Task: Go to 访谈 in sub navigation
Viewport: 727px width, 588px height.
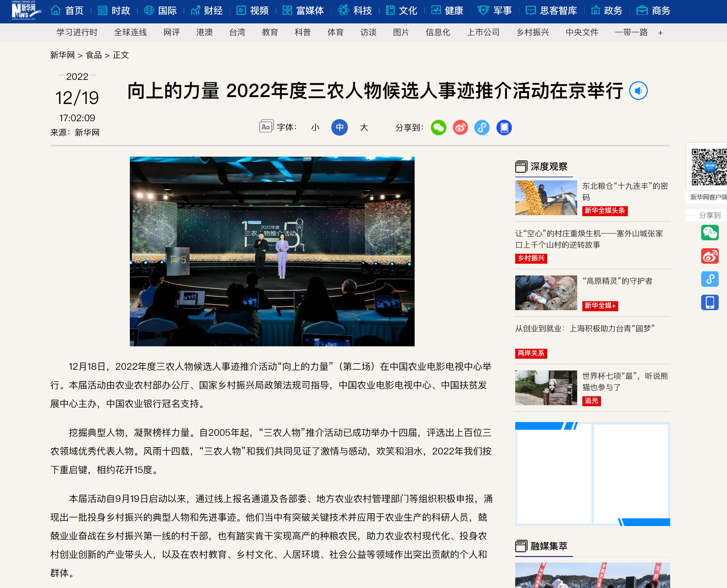Action: [368, 32]
